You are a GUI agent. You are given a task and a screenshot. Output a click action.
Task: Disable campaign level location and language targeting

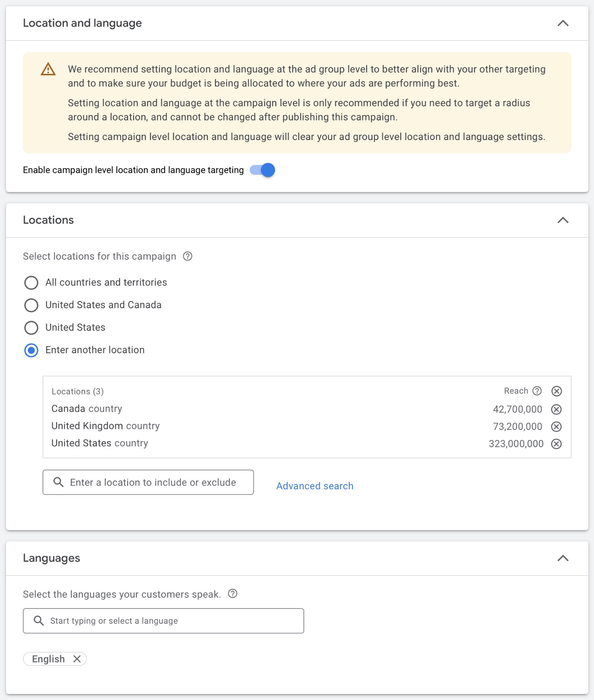[x=263, y=170]
